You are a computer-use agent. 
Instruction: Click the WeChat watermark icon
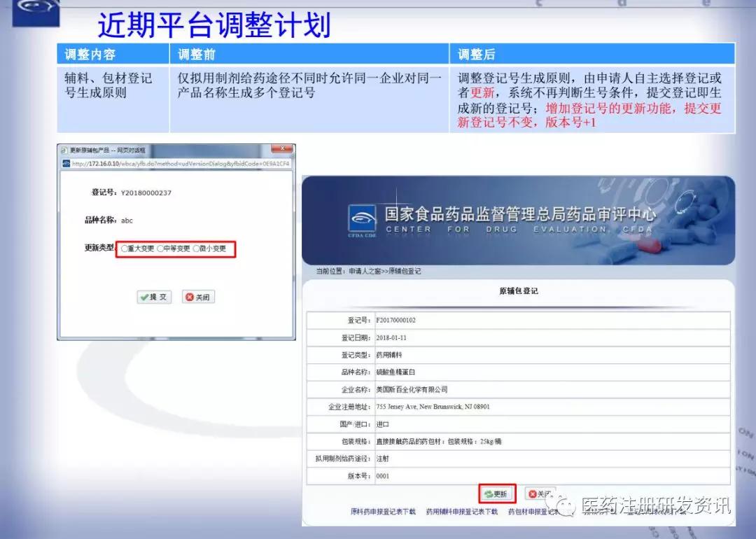[567, 504]
